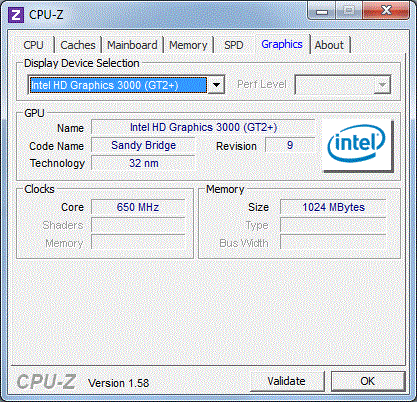The height and width of the screenshot is (402, 419).
Task: Go to the Mainboard tab
Action: click(132, 45)
